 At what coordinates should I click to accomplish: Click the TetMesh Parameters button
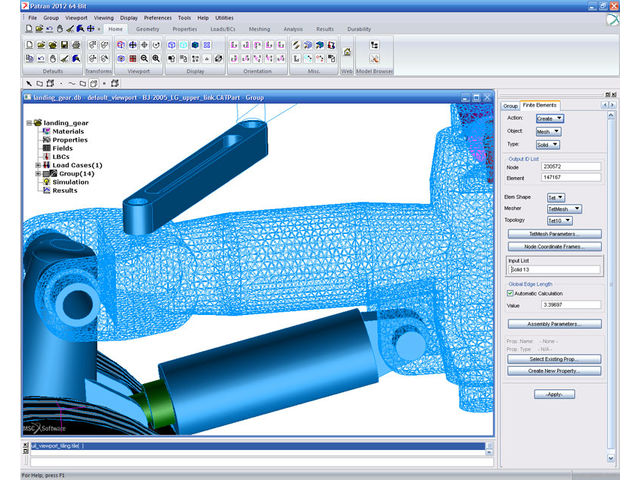point(554,234)
